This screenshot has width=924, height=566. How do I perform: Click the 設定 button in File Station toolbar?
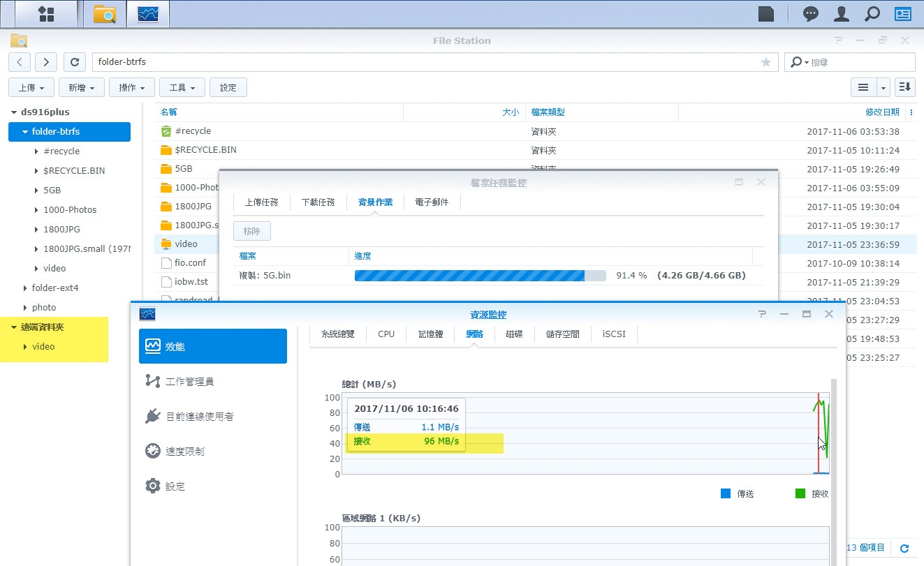click(x=228, y=87)
